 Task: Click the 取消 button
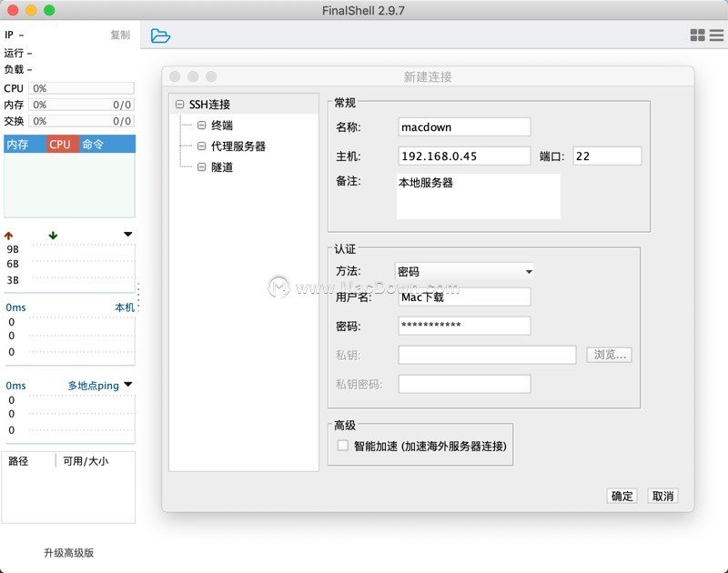tap(662, 496)
